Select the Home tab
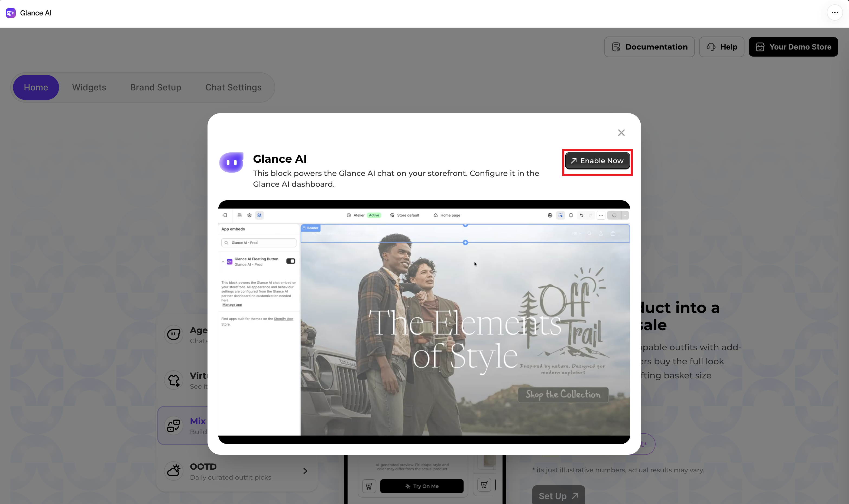Viewport: 849px width, 504px height. pyautogui.click(x=36, y=87)
